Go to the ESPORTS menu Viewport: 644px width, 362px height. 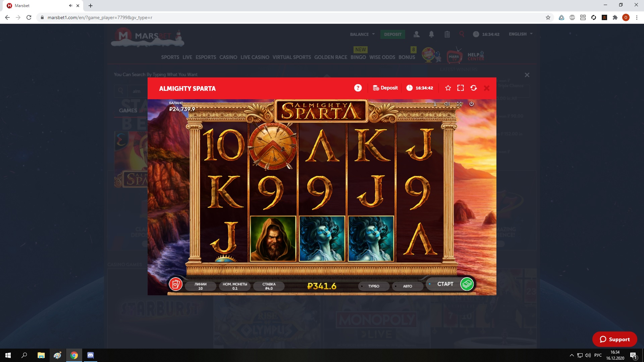(x=206, y=57)
